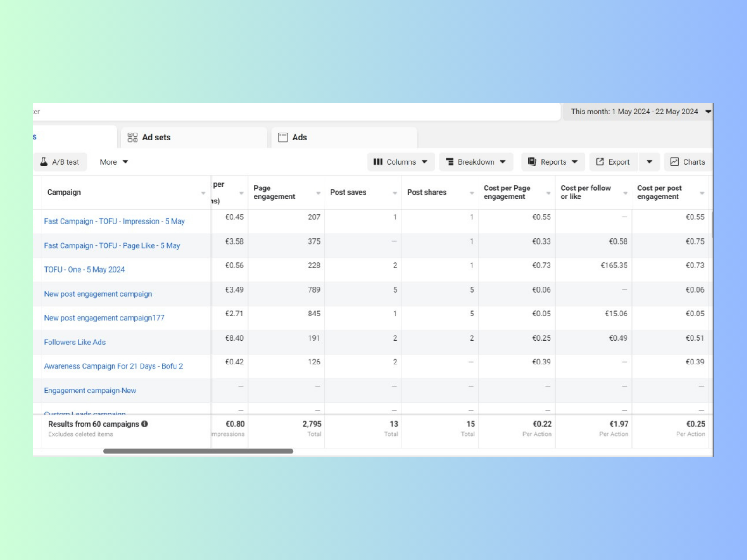Open the date range This month selector
This screenshot has width=747, height=560.
638,112
